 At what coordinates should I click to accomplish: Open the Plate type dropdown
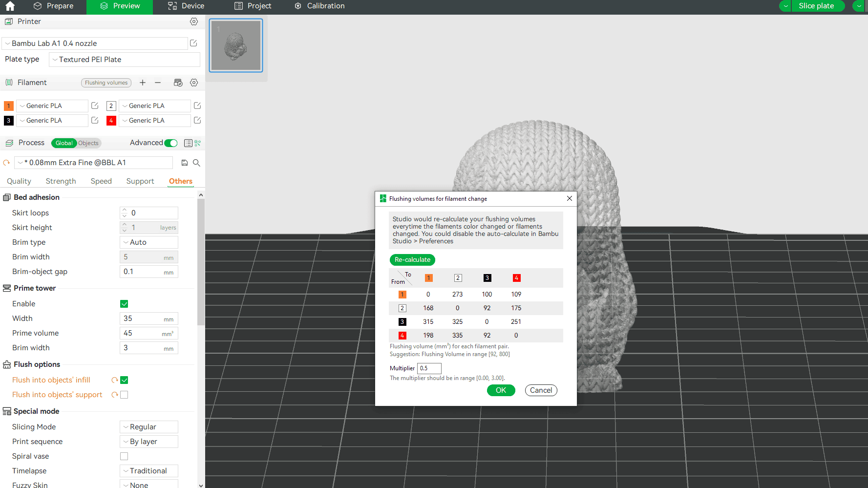click(x=125, y=60)
